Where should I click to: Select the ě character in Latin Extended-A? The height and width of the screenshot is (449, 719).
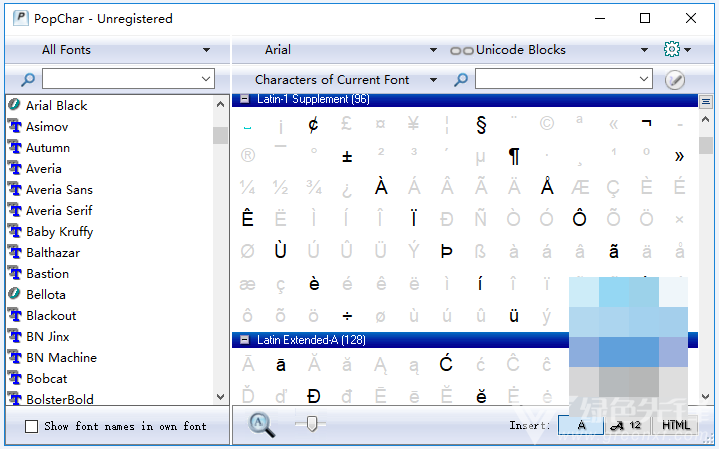click(481, 396)
